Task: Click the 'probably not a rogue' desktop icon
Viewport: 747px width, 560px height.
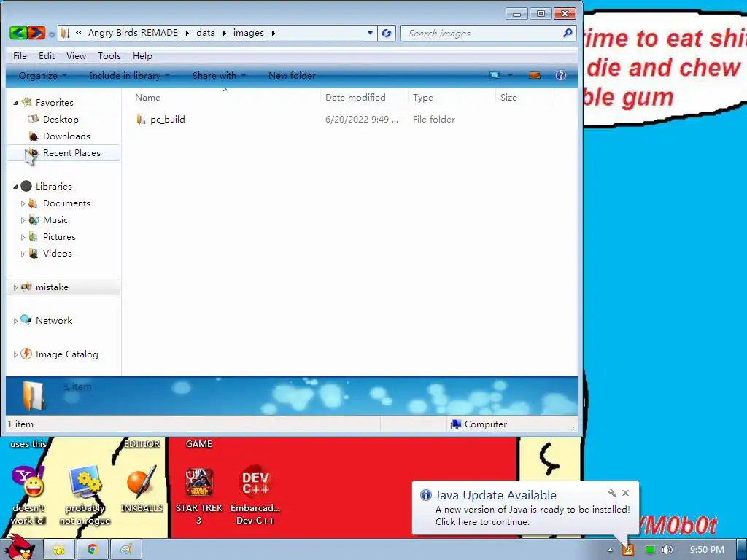Action: click(85, 495)
